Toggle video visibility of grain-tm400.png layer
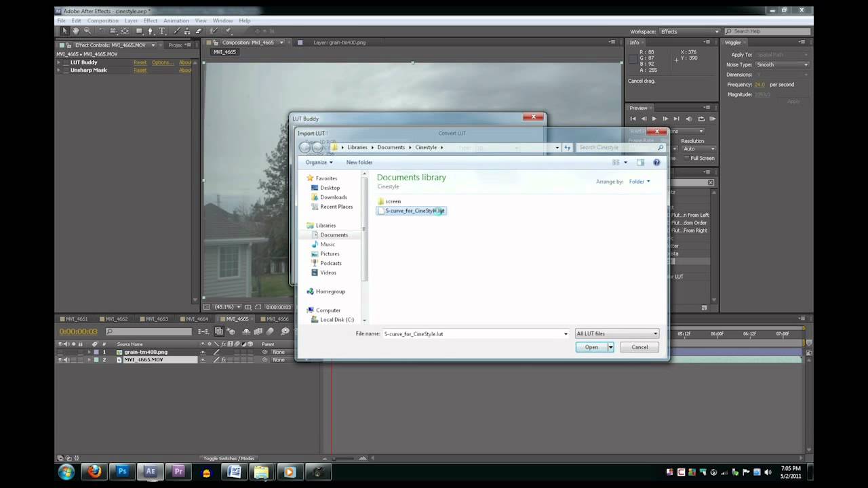This screenshot has width=868, height=488. click(x=60, y=352)
